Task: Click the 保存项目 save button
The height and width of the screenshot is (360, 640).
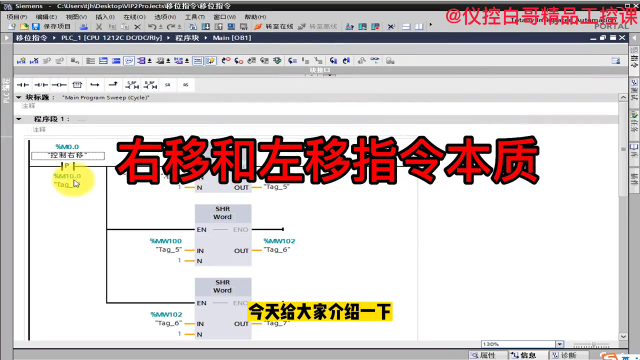Action: point(51,27)
